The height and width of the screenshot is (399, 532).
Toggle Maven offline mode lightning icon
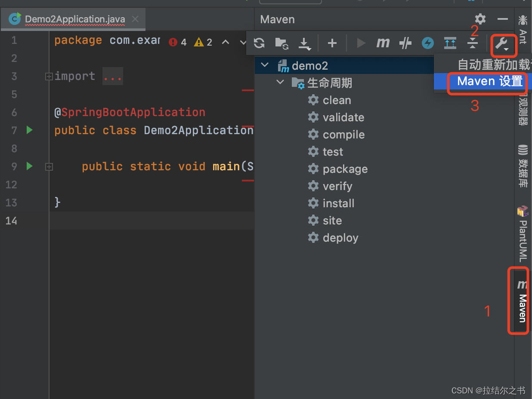pos(427,43)
